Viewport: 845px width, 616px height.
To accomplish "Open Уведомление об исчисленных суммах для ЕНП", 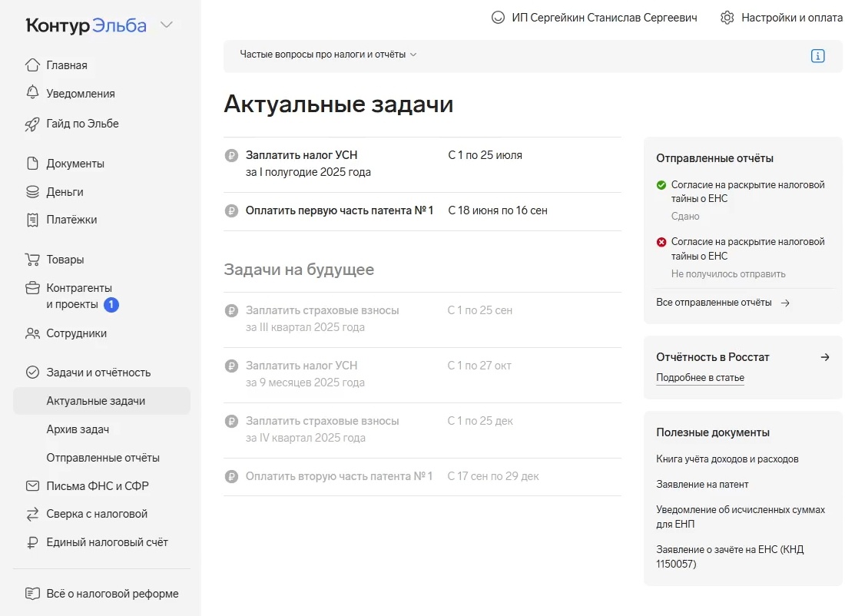I will 741,517.
